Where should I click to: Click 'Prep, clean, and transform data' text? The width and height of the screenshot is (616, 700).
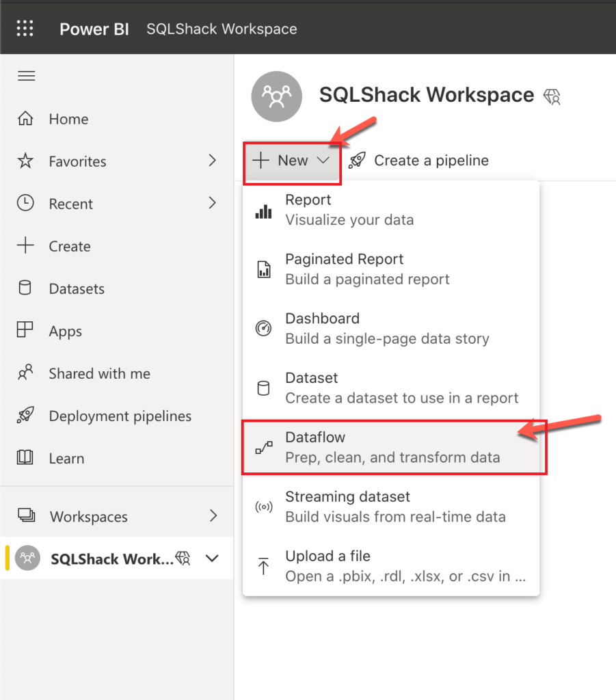pyautogui.click(x=393, y=457)
